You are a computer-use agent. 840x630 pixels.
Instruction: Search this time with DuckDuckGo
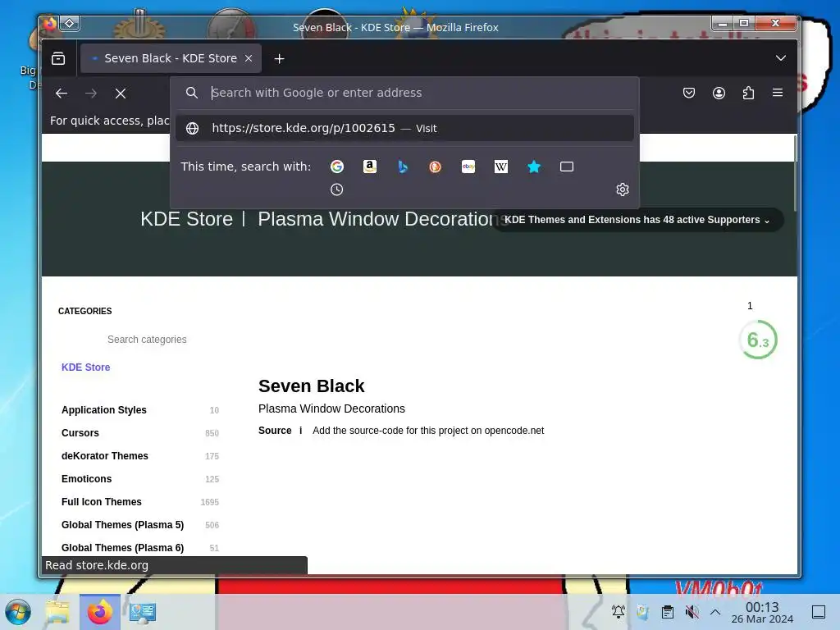(435, 167)
